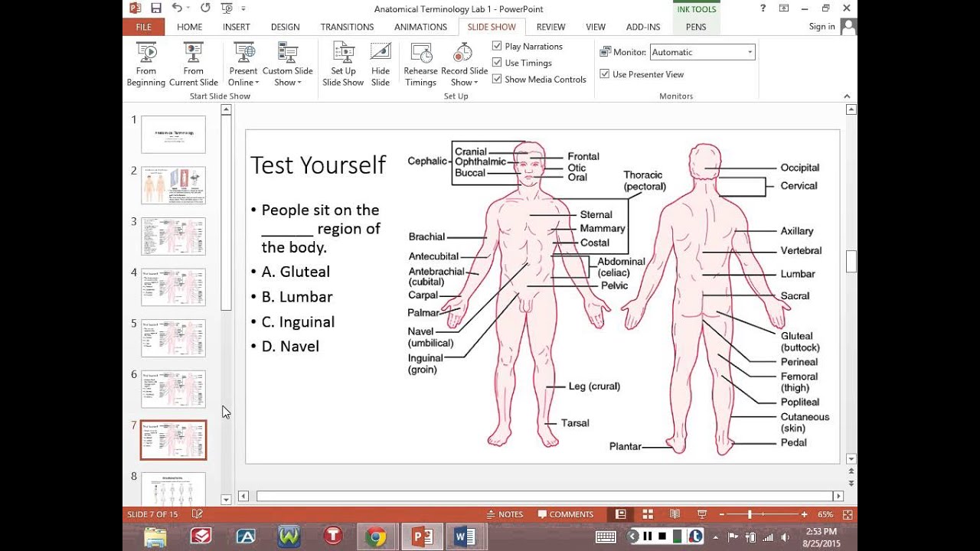Viewport: 980px width, 551px height.
Task: Toggle Use Presenter View checkbox
Action: [605, 74]
